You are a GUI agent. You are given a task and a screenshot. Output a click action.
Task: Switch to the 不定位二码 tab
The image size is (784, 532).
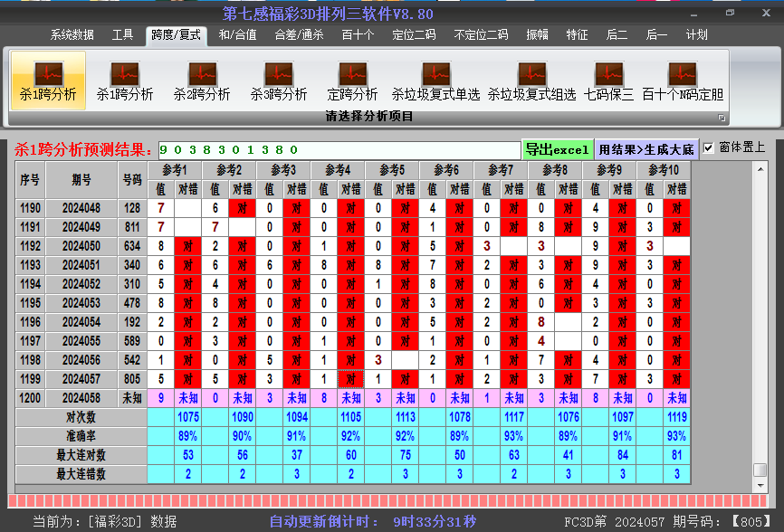pos(481,35)
